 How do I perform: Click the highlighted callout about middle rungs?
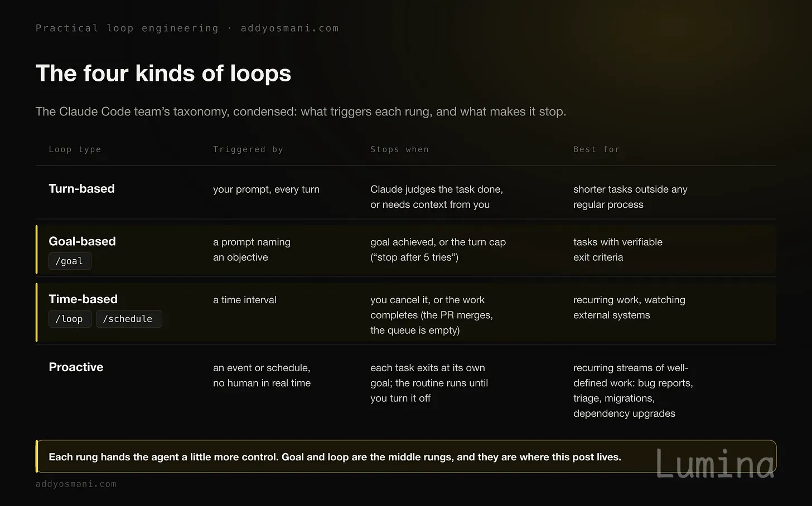coord(406,457)
